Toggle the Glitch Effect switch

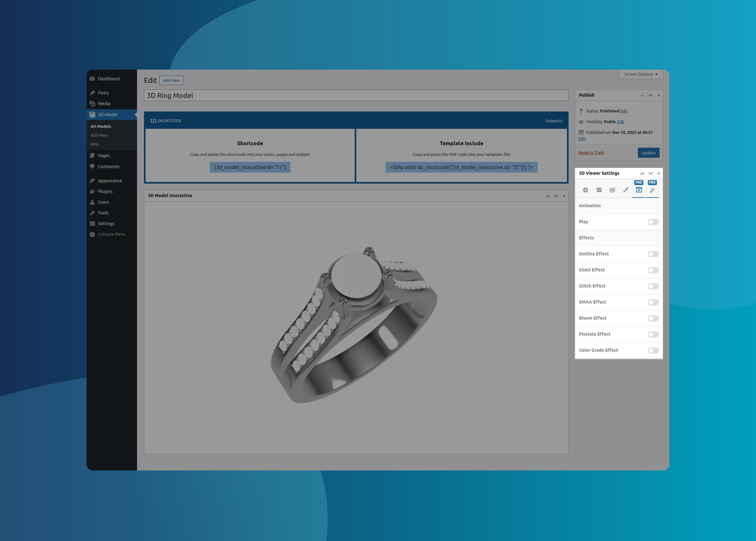pyautogui.click(x=653, y=286)
